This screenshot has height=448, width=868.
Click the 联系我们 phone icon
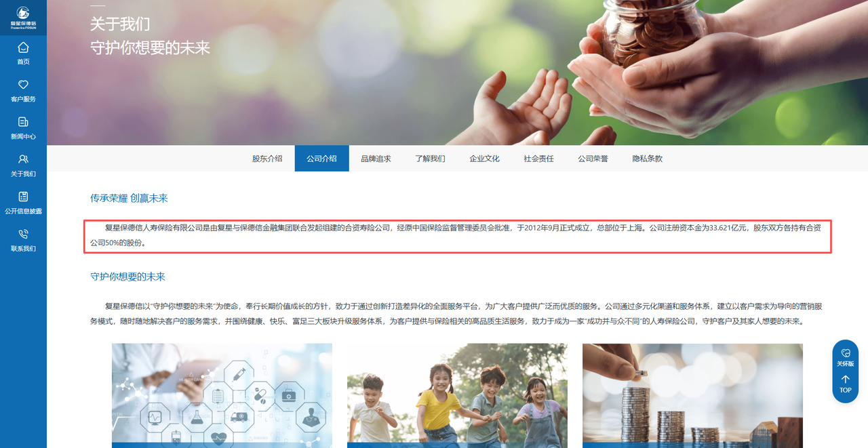click(23, 234)
